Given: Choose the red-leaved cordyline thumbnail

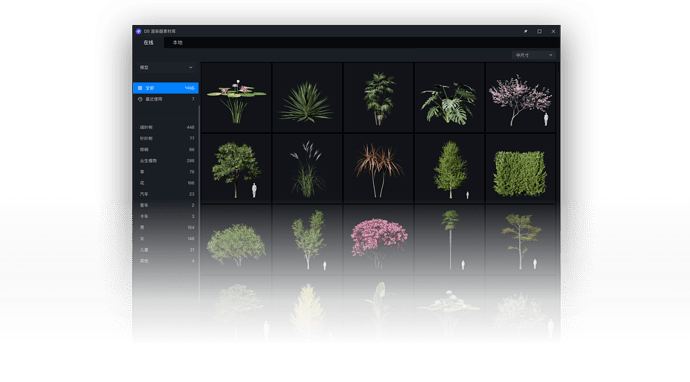Looking at the screenshot, I should pos(378,169).
